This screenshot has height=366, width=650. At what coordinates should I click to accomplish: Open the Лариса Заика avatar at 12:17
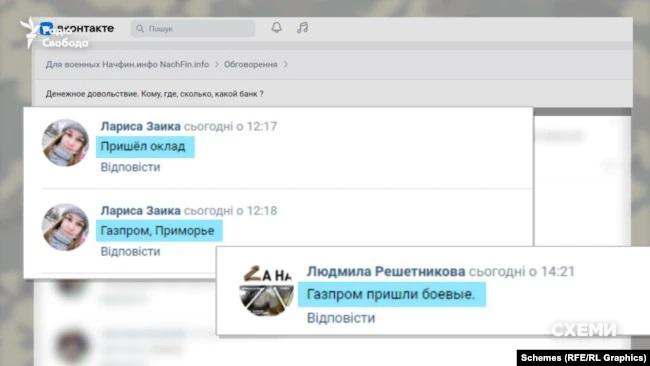coord(65,143)
